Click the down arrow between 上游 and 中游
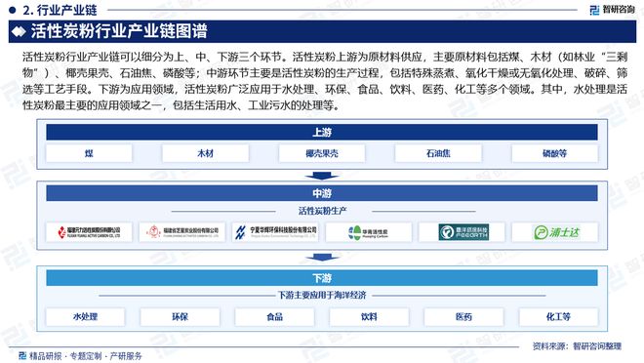Image resolution: width=644 pixels, height=363 pixels. (322, 177)
